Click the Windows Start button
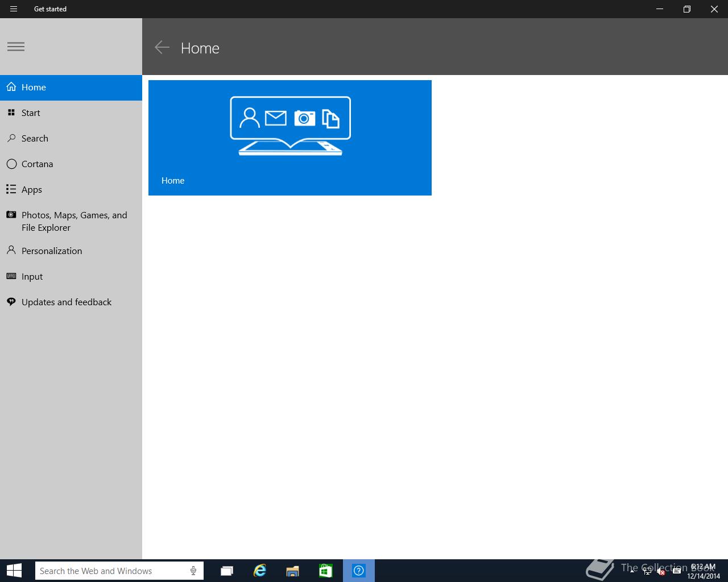 click(x=14, y=571)
